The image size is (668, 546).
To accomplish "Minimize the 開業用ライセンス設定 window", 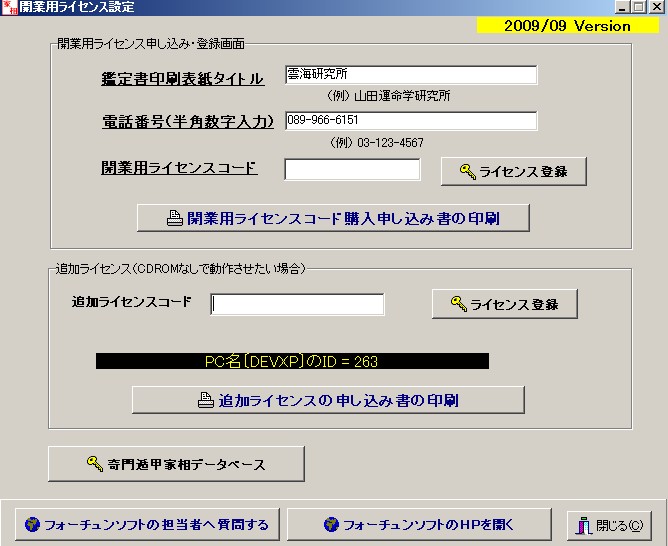I will [623, 7].
